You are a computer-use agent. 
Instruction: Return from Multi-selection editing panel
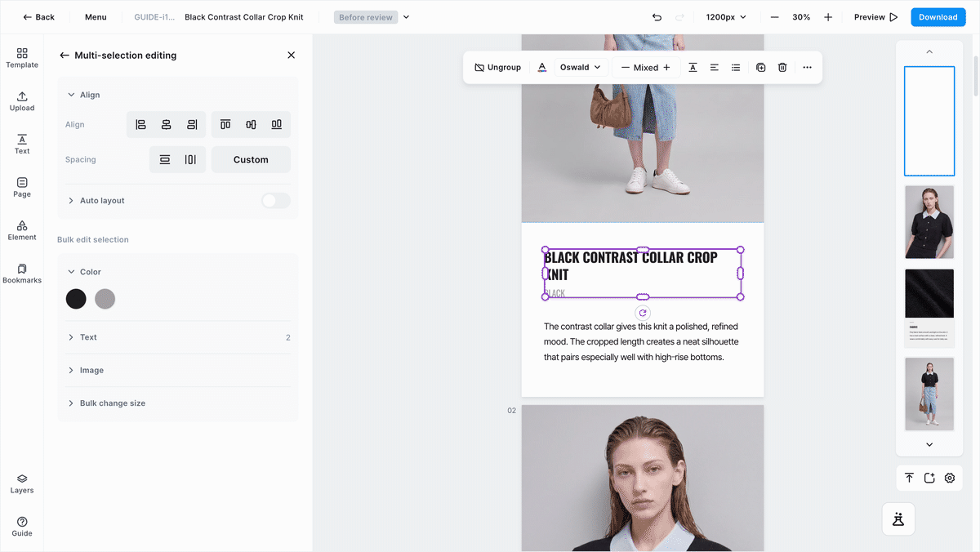pyautogui.click(x=65, y=56)
